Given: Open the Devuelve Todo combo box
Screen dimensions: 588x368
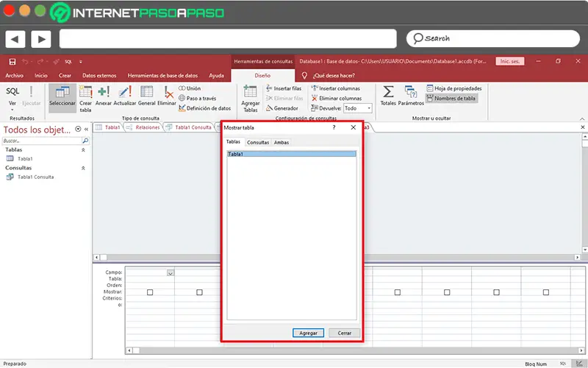Looking at the screenshot, I should coord(358,108).
